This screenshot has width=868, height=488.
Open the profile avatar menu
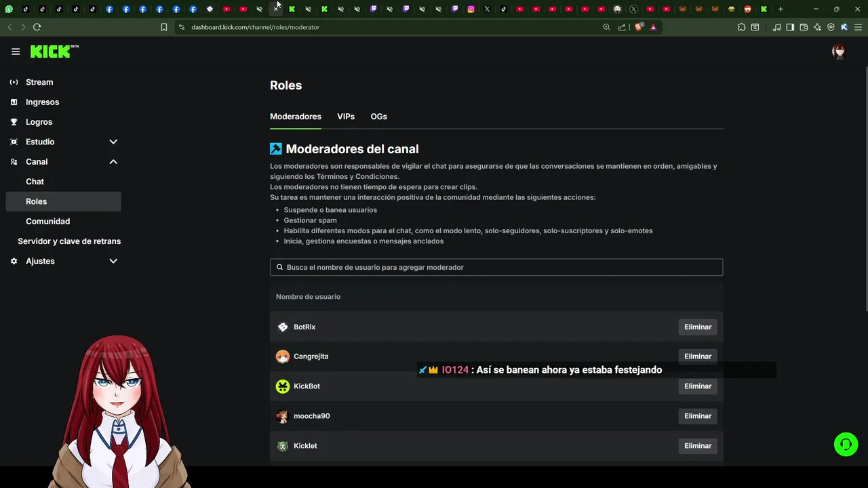(x=839, y=52)
